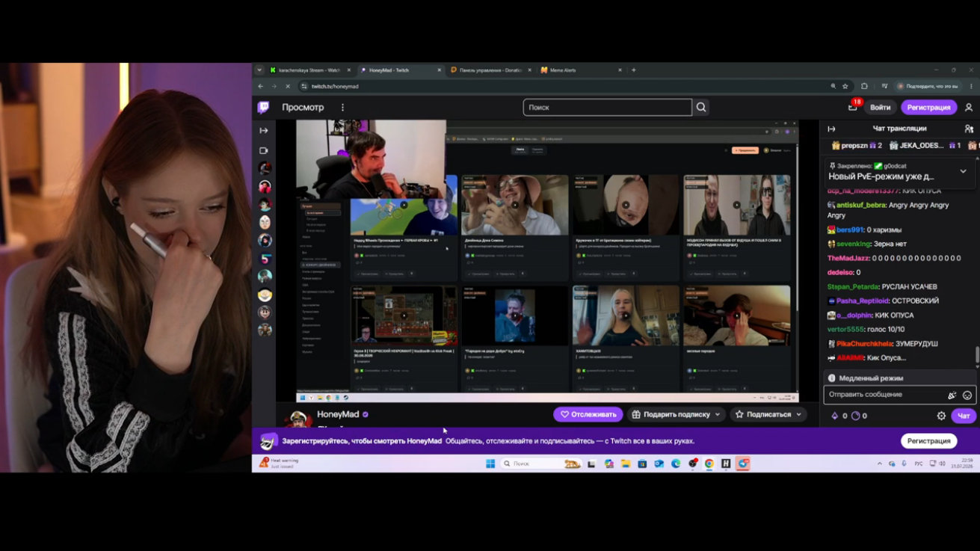The image size is (980, 551).
Task: Click username antiskuf_bebra in chat
Action: coord(861,205)
